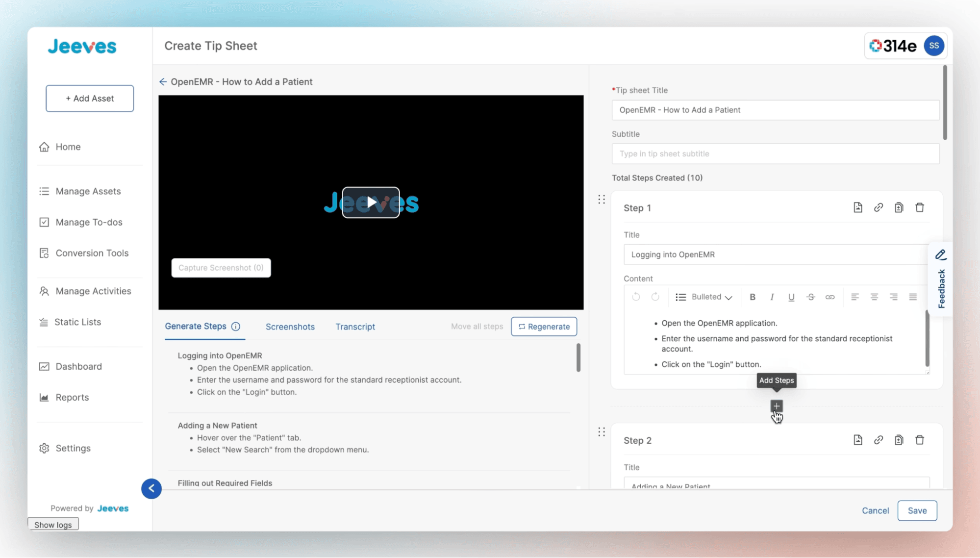The image size is (980, 558).
Task: Align content text left
Action: pos(854,297)
